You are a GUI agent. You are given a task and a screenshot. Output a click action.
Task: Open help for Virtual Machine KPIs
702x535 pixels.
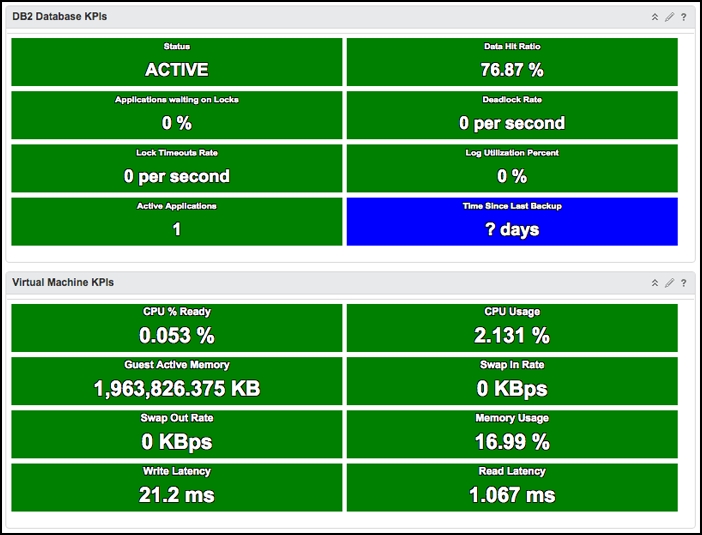click(684, 283)
